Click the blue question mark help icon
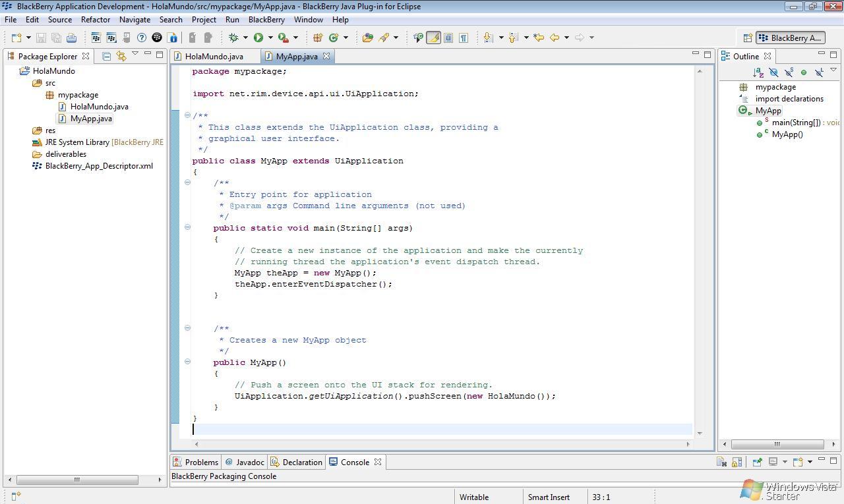844x504 pixels. 141,38
